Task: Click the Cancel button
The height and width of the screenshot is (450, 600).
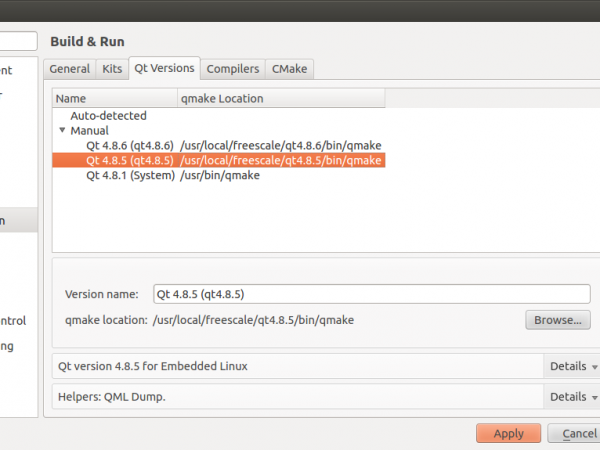Action: click(577, 434)
